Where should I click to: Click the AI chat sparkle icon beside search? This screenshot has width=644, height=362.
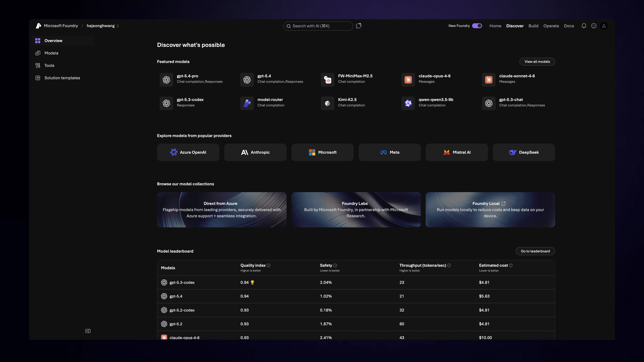click(x=359, y=26)
